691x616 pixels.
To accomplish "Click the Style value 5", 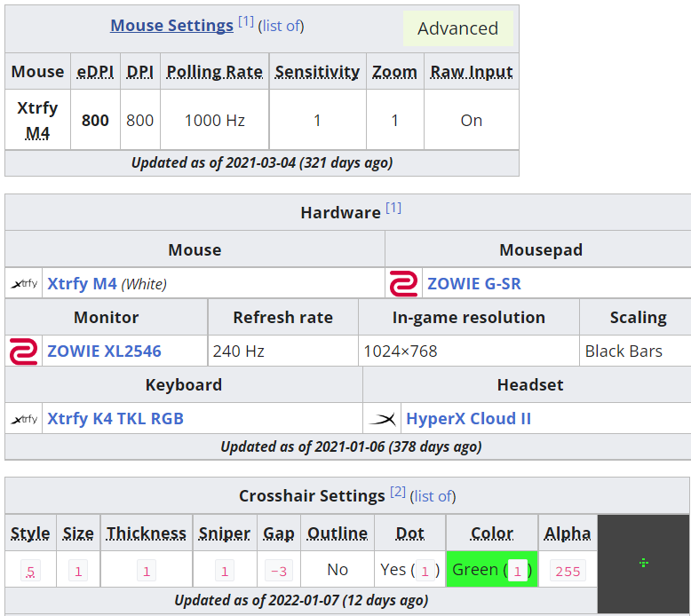I will tap(30, 571).
